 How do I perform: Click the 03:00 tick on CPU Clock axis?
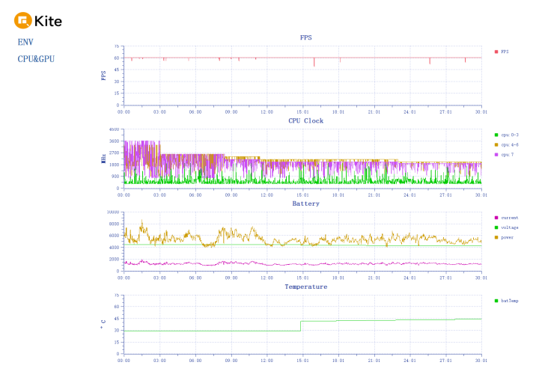click(159, 195)
